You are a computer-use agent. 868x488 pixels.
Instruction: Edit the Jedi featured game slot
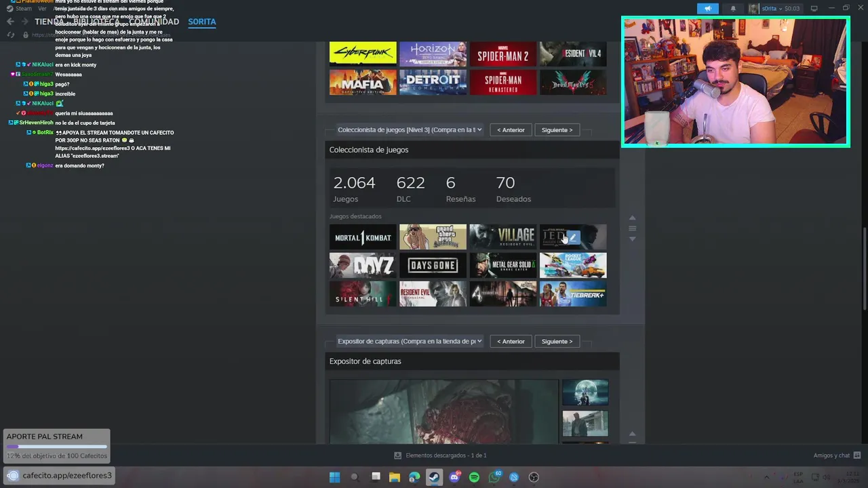(573, 237)
